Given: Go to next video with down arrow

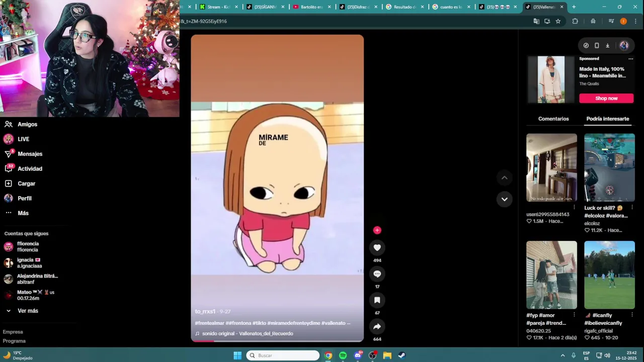Looking at the screenshot, I should tap(504, 199).
